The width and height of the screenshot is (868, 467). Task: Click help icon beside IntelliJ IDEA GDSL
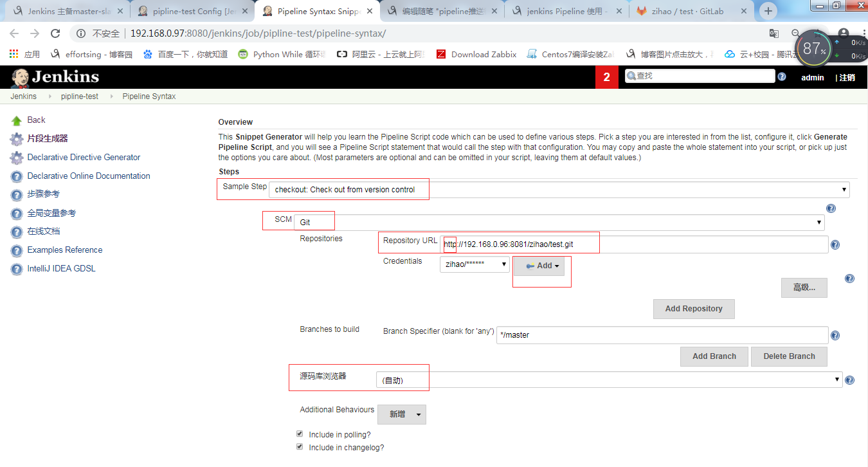(17, 269)
